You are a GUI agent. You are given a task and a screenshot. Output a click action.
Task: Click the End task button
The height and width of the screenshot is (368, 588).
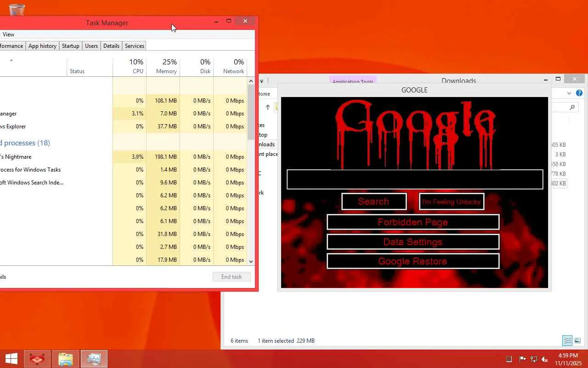(x=232, y=277)
